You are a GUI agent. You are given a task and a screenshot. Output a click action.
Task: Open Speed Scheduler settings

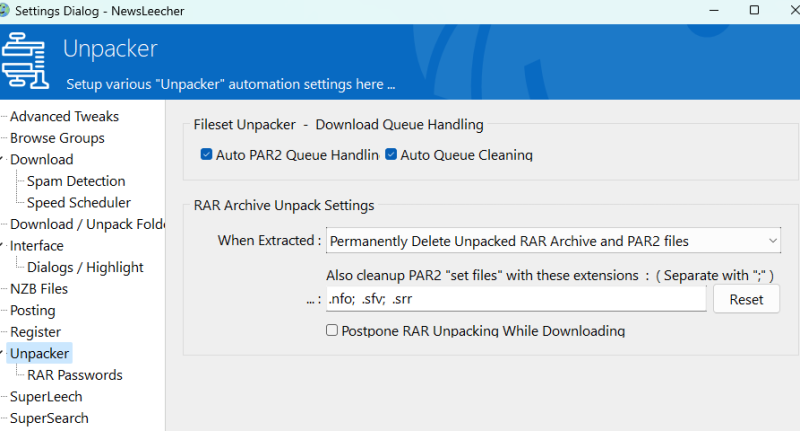(79, 203)
